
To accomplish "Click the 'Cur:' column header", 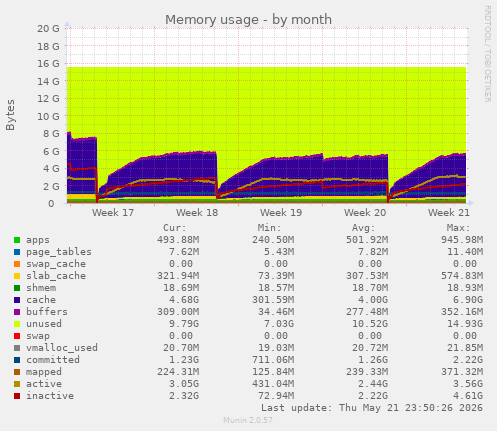I will 175,228.
